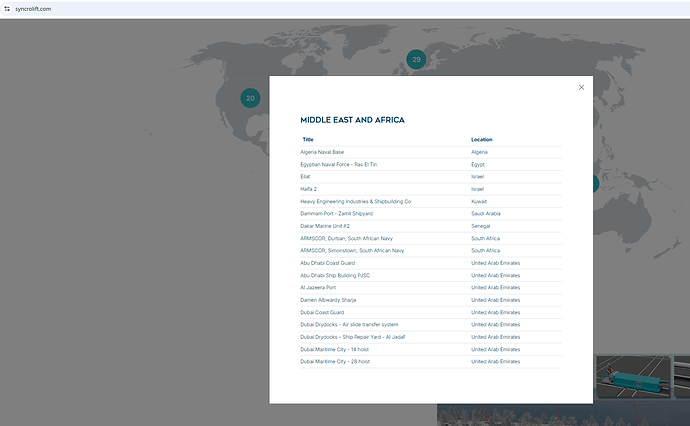Select the Eilat project row
690x426 pixels.
point(305,176)
